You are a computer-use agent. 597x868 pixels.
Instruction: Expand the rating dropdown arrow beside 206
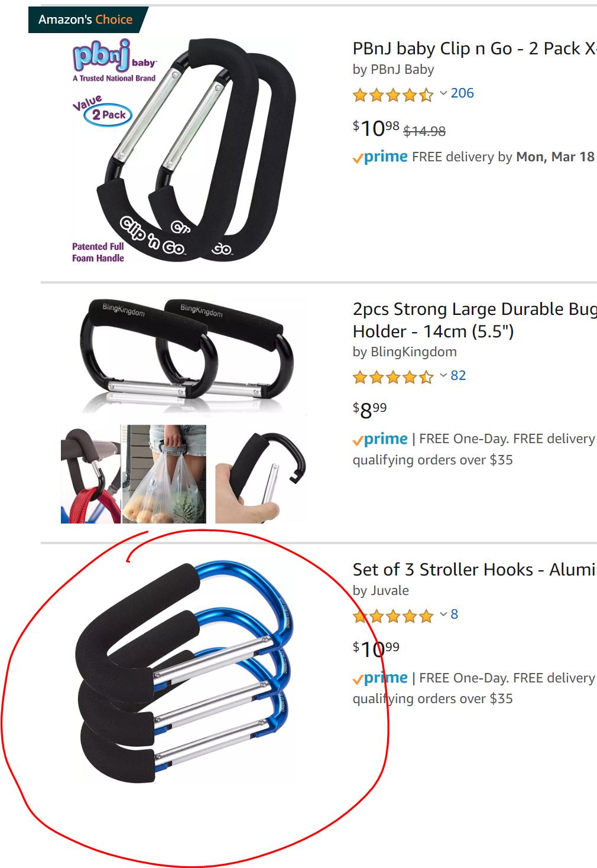pyautogui.click(x=443, y=93)
